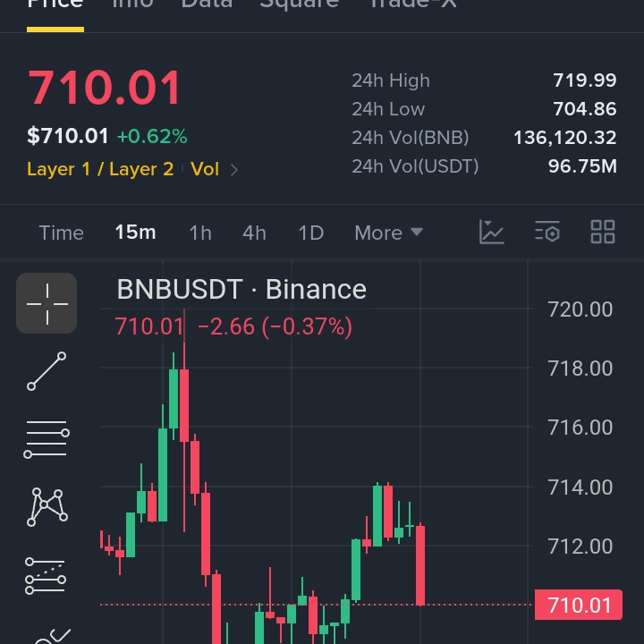The width and height of the screenshot is (644, 644).
Task: Select the horizontal lines drawing tool
Action: pyautogui.click(x=47, y=439)
